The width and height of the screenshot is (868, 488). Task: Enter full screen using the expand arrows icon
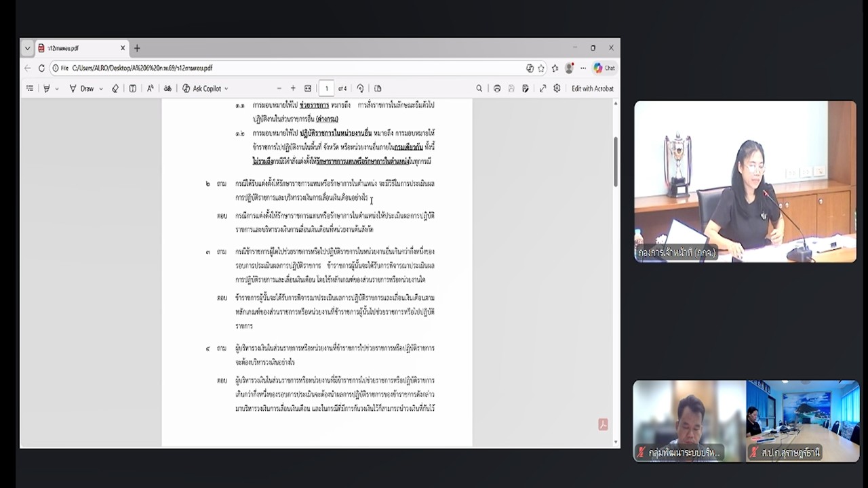click(542, 88)
